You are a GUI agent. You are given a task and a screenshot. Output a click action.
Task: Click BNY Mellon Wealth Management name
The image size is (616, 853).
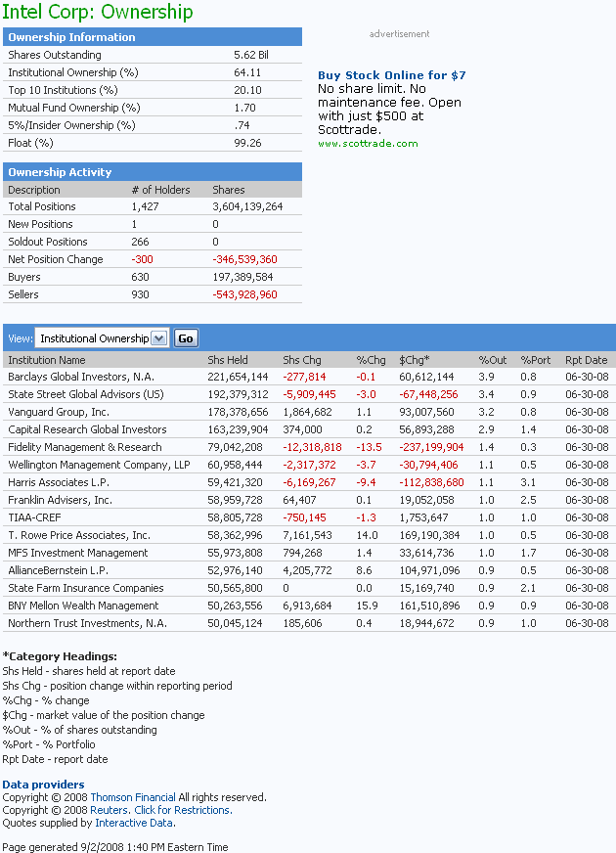click(83, 606)
